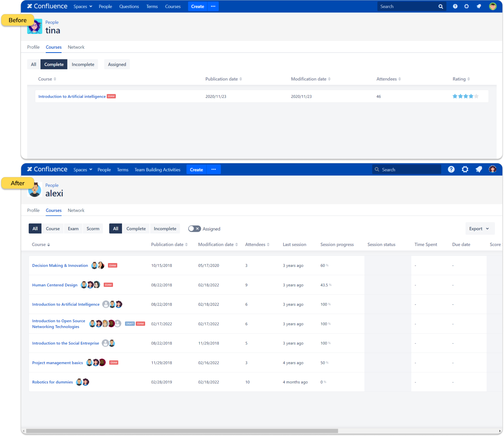
Task: Open Team Building Activities menu item
Action: click(x=157, y=170)
